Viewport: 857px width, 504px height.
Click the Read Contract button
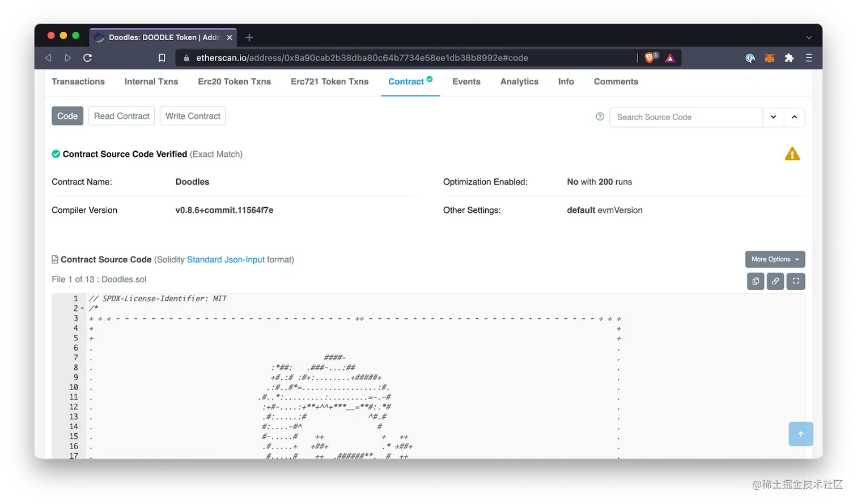[121, 116]
